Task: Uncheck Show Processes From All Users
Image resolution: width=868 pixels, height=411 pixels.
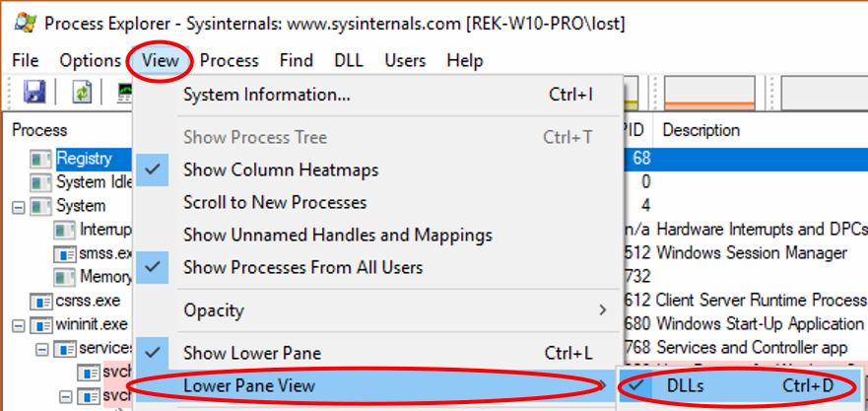Action: pos(302,267)
